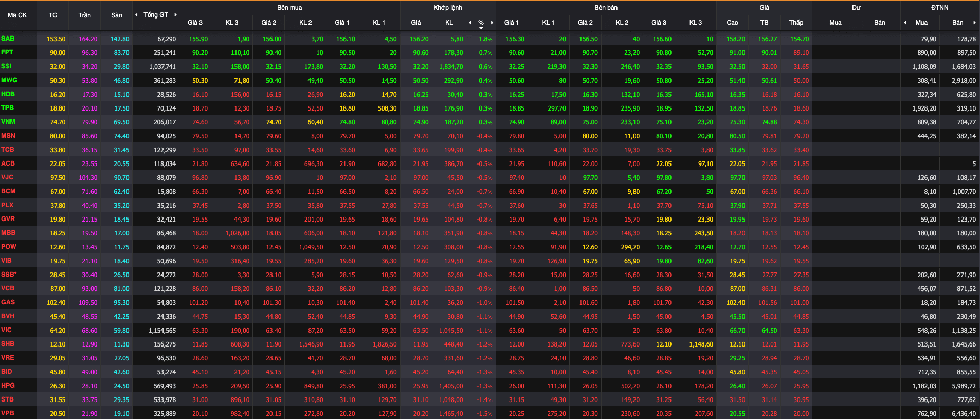The width and height of the screenshot is (980, 419).
Task: Select the PLX ticker
Action: coord(8,205)
